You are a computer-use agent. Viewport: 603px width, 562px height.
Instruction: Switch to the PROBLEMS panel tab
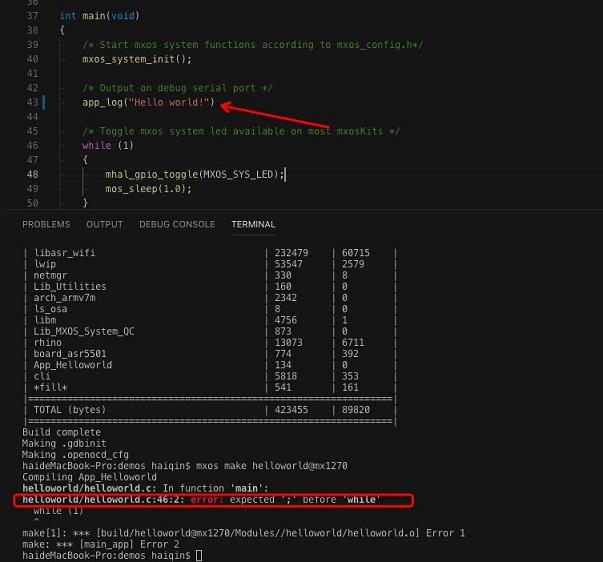46,224
